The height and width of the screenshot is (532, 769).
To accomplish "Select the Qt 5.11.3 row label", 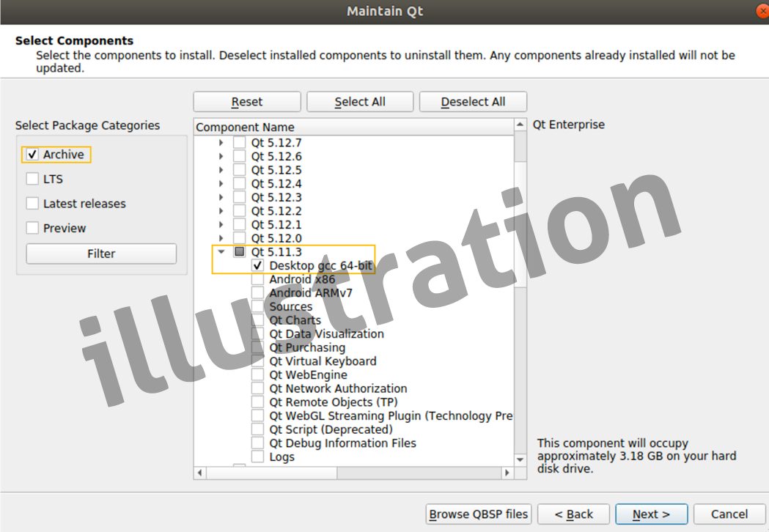I will pyautogui.click(x=276, y=252).
